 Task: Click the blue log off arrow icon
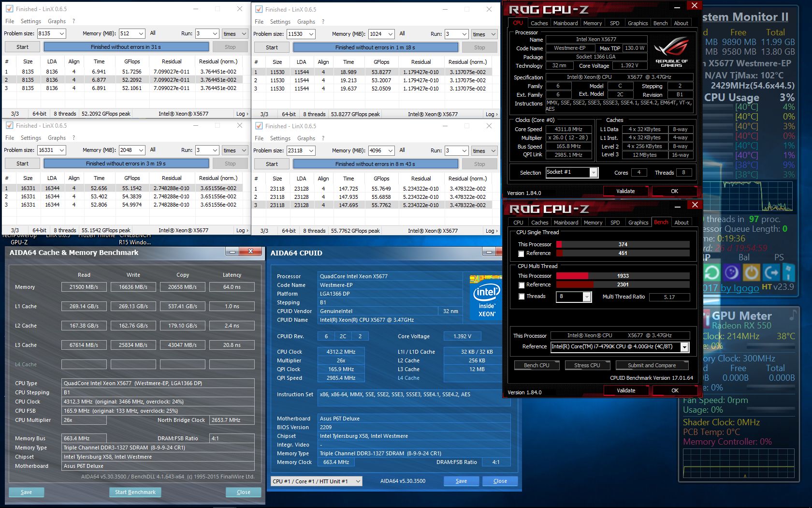[771, 273]
